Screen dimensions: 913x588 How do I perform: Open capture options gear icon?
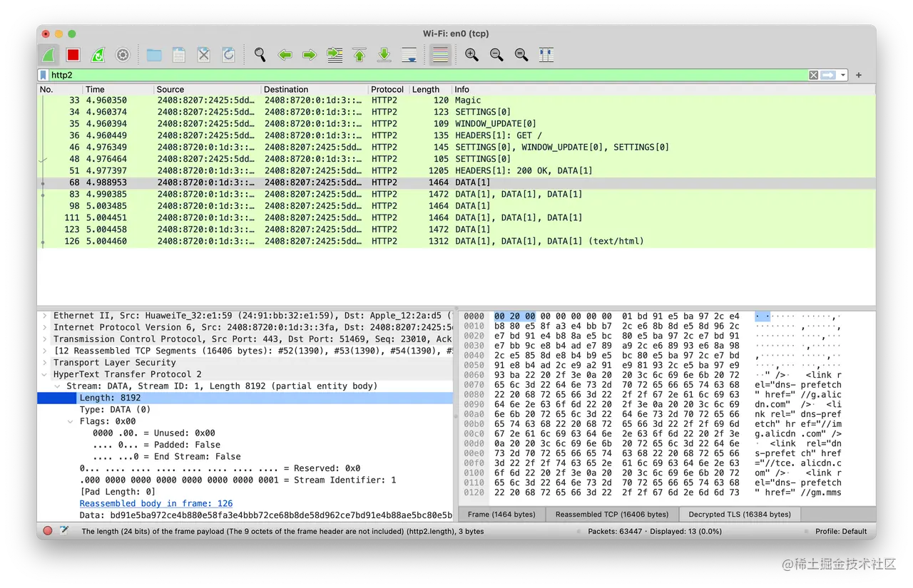(123, 55)
